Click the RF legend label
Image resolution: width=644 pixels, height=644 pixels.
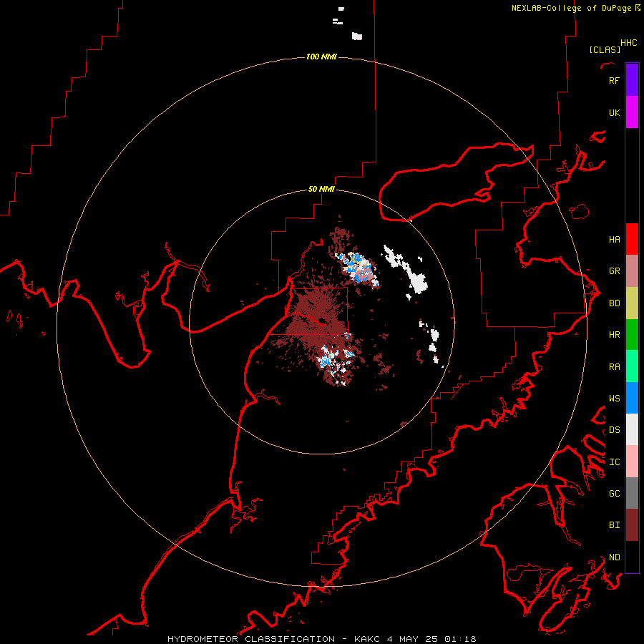coord(614,81)
